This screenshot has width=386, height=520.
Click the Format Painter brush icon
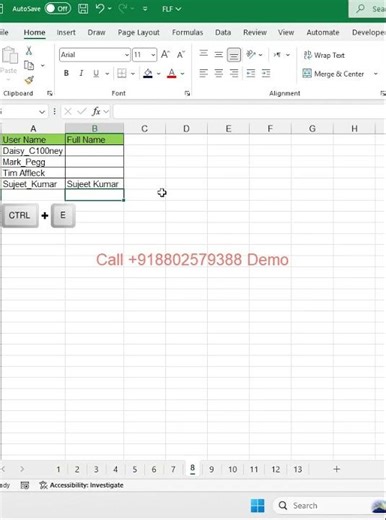point(29,80)
